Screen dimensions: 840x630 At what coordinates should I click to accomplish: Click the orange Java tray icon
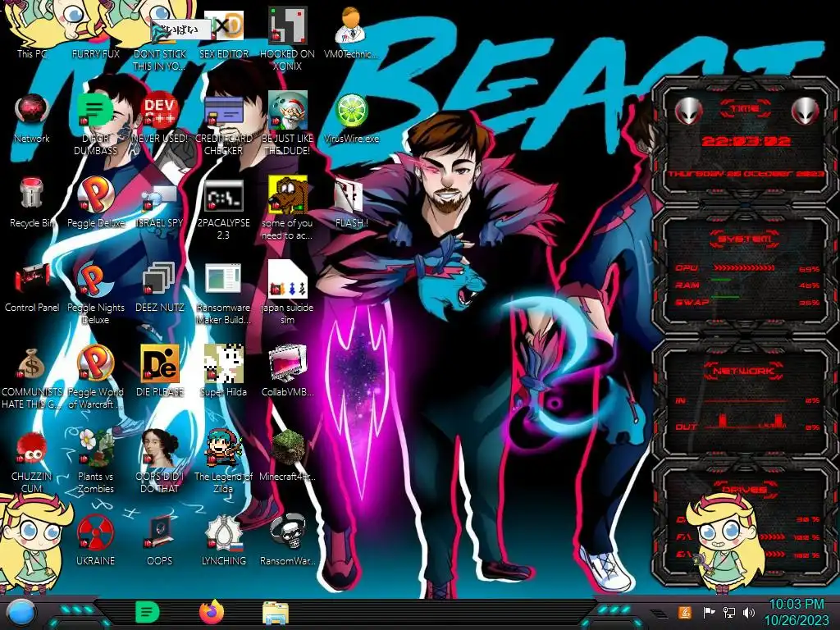[684, 612]
